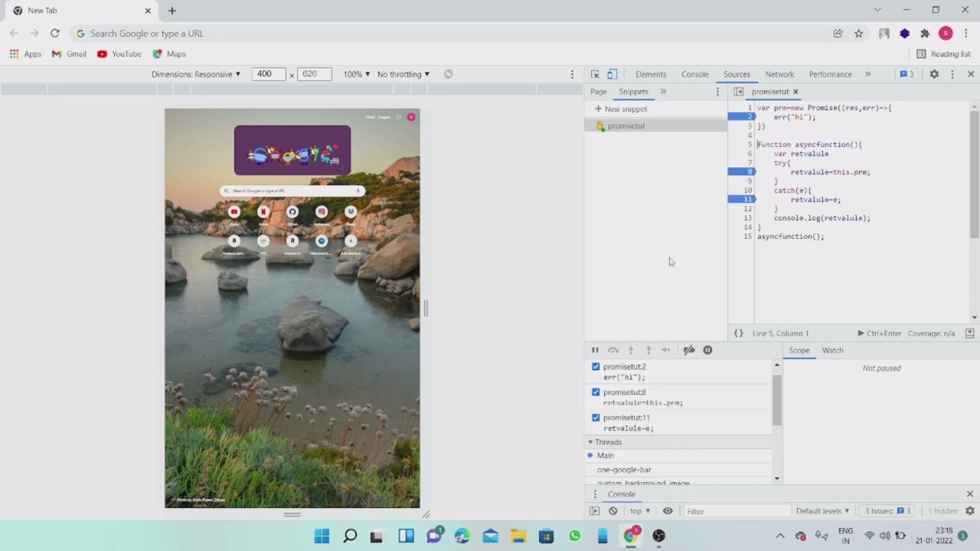980x551 pixels.
Task: Show hidden system tray icons
Action: click(780, 536)
